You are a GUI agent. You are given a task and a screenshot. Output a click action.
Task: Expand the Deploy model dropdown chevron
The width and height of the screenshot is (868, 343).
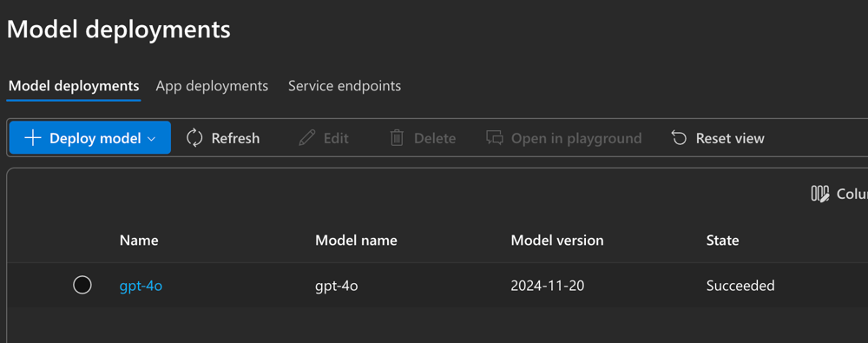[152, 139]
